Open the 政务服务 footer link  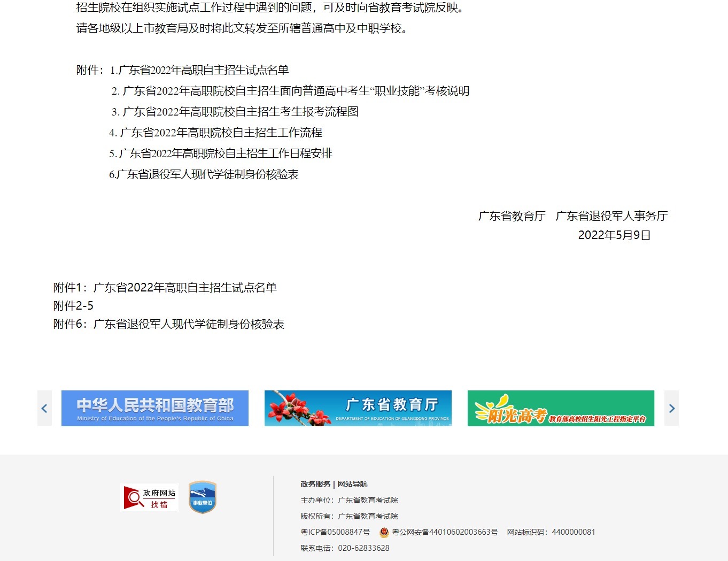[315, 484]
